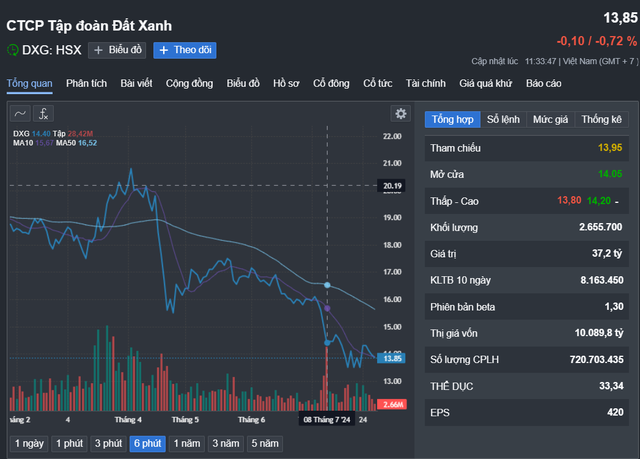The image size is (640, 459).
Task: Open the Phân tích tab
Action: coord(86,83)
